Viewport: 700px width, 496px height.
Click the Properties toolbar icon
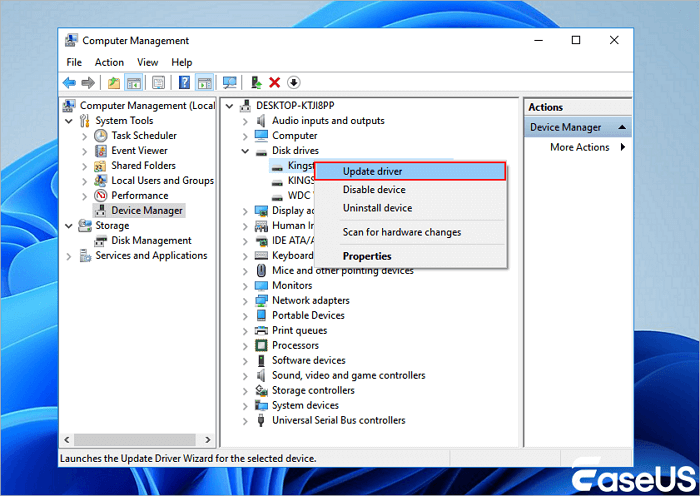[158, 83]
